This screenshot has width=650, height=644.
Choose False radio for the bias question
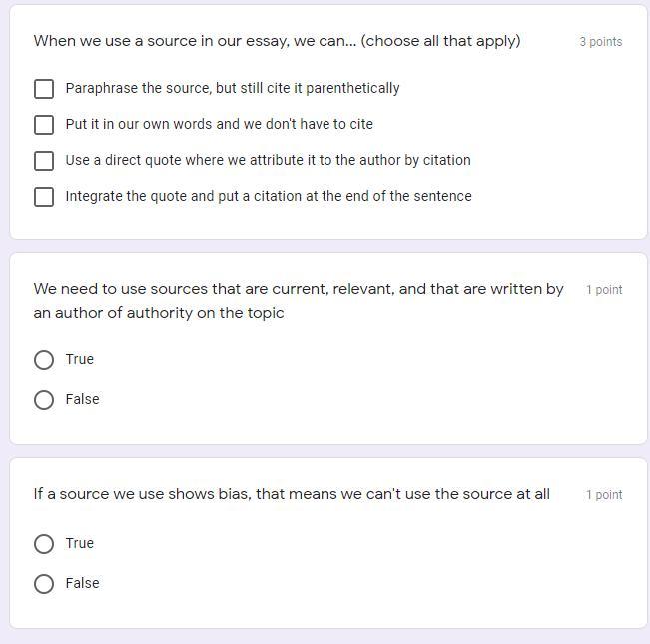click(x=44, y=584)
